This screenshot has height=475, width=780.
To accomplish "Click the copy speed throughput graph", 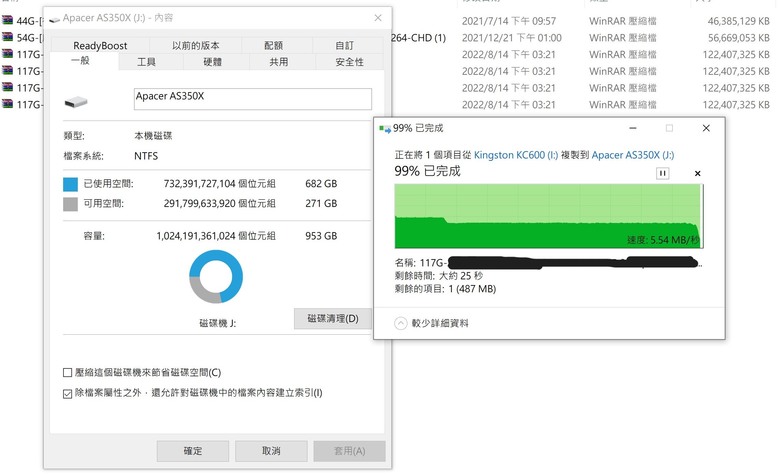I will (549, 216).
